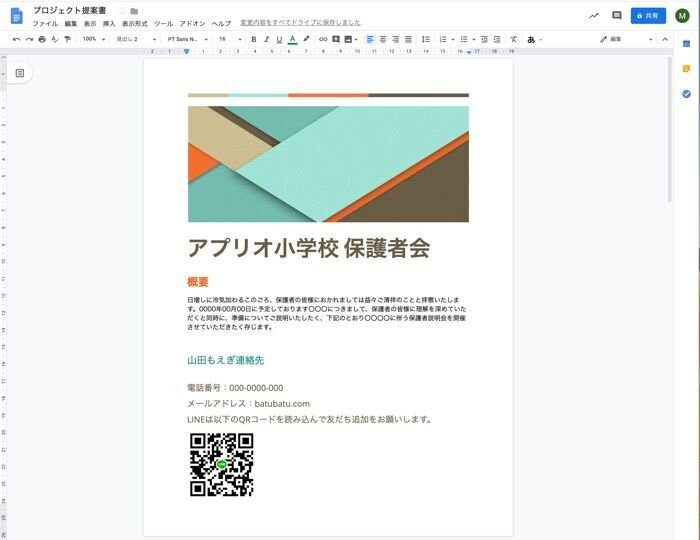
Task: Align text to the left
Action: click(370, 39)
